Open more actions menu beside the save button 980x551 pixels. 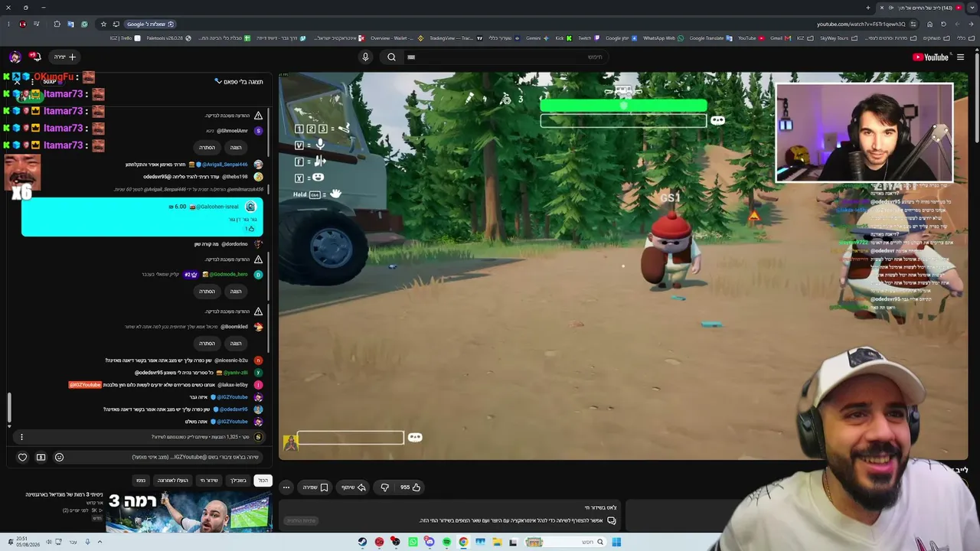click(286, 487)
